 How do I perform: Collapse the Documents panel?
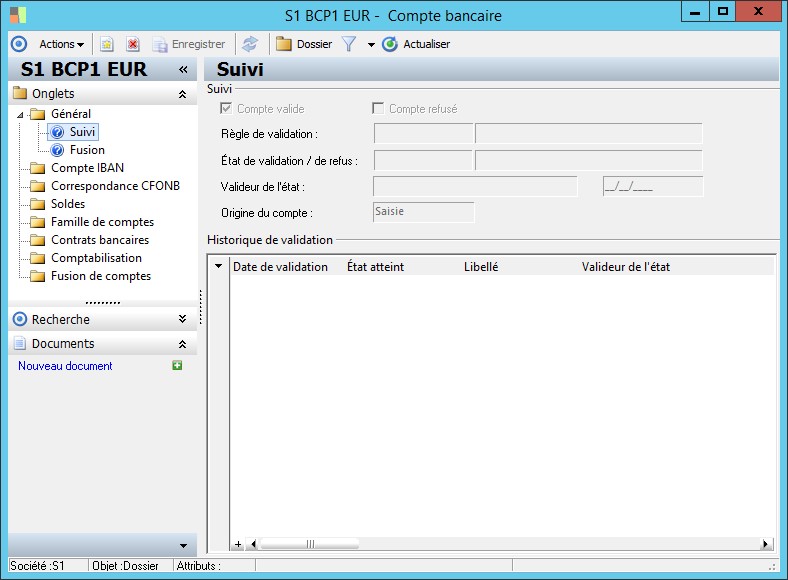tap(182, 344)
